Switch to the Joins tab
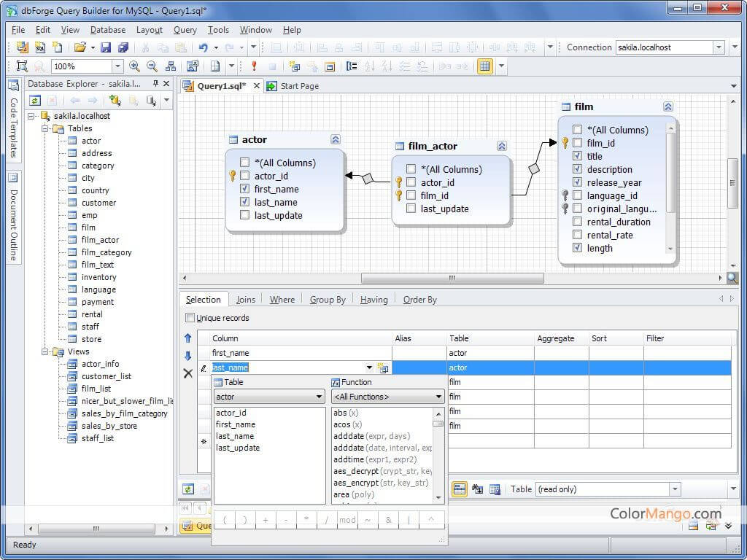The image size is (747, 560). coord(246,300)
